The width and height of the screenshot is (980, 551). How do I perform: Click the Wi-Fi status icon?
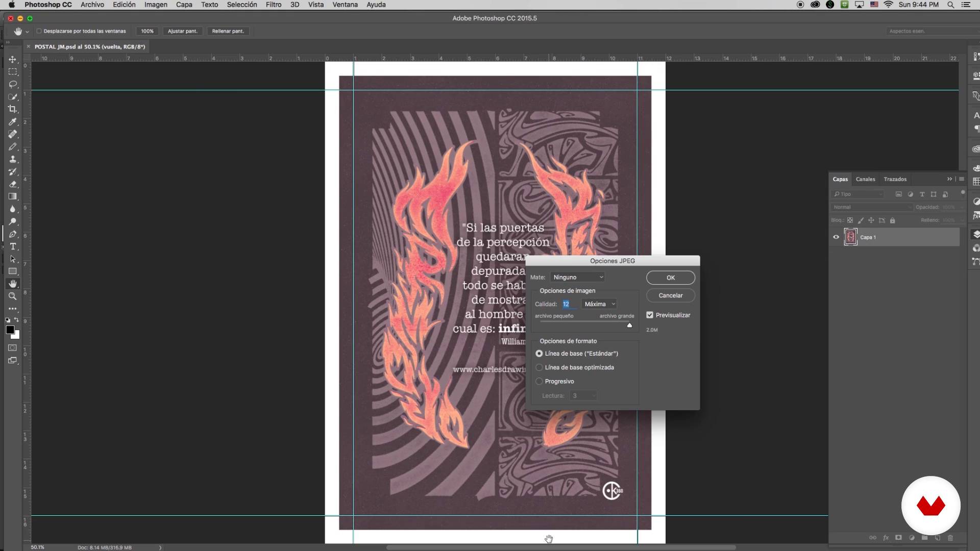click(888, 5)
